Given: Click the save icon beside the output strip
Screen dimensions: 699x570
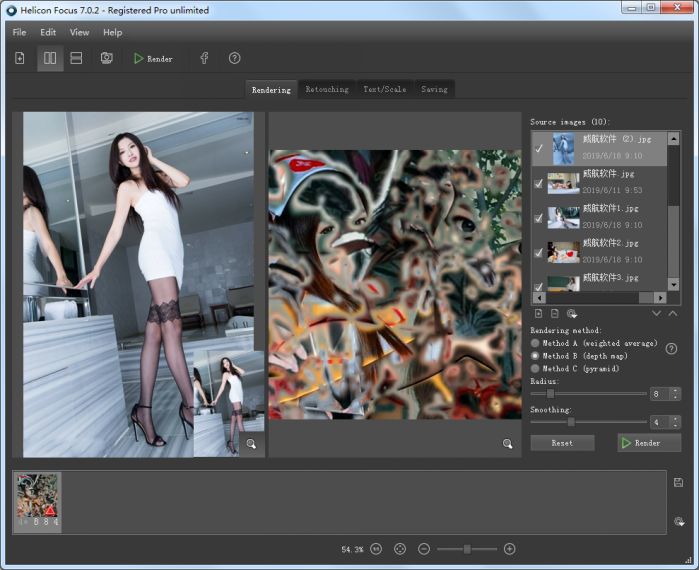Looking at the screenshot, I should [x=678, y=483].
